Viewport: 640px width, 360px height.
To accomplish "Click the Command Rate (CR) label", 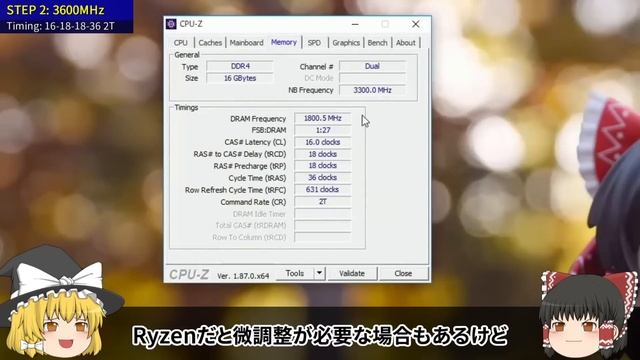I will tap(253, 202).
